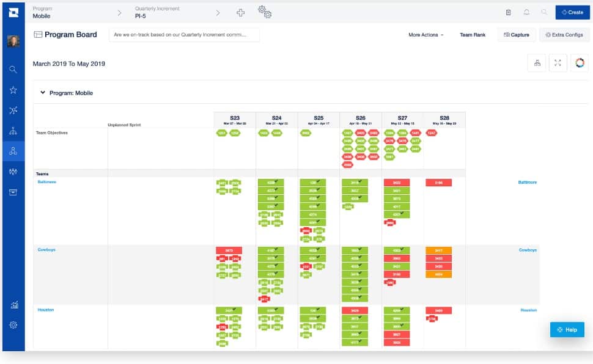Open the More Actions dropdown
This screenshot has height=364, width=593.
[x=424, y=35]
